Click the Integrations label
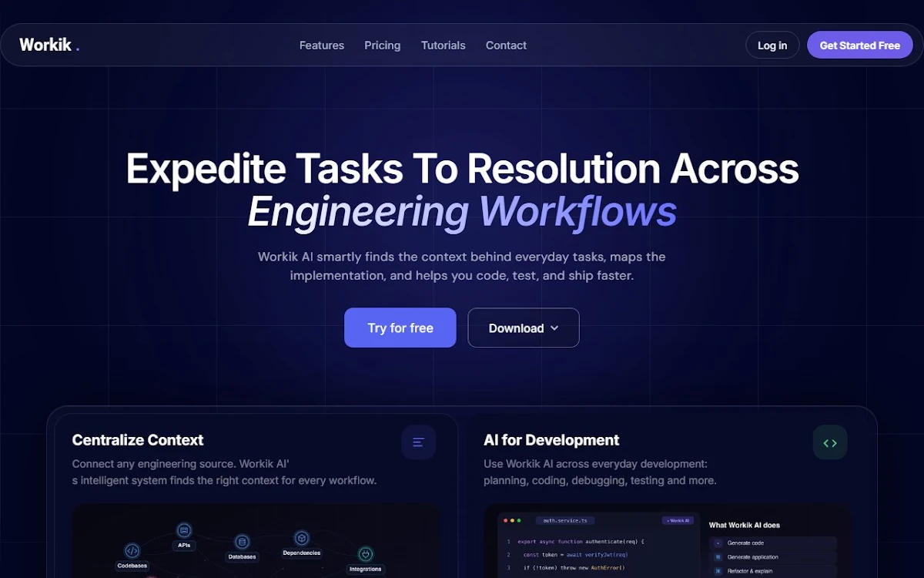 click(366, 569)
